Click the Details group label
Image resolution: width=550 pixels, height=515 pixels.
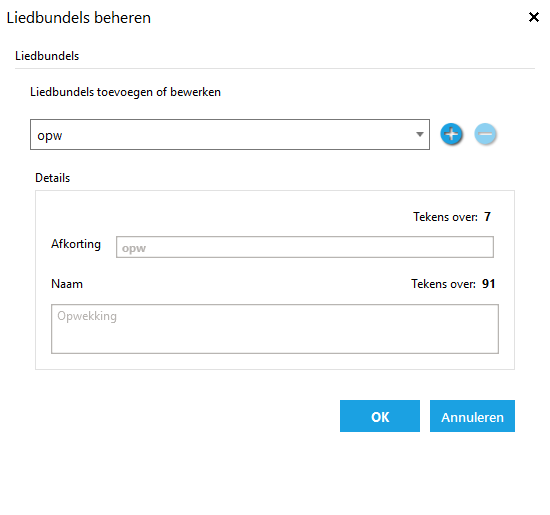point(53,178)
